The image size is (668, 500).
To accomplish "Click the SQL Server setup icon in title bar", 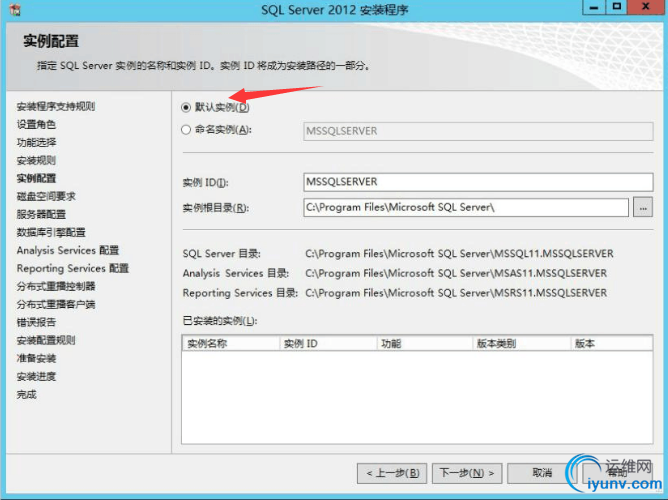I will (x=14, y=9).
